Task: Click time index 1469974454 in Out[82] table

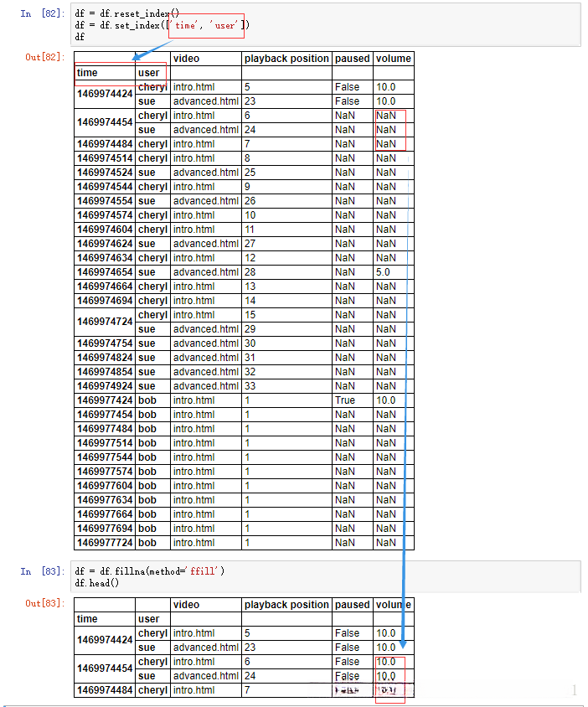Action: coord(105,122)
